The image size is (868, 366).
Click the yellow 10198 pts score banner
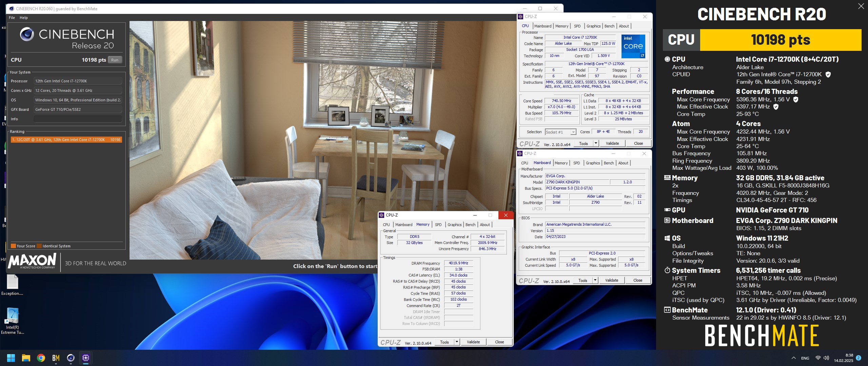point(781,40)
